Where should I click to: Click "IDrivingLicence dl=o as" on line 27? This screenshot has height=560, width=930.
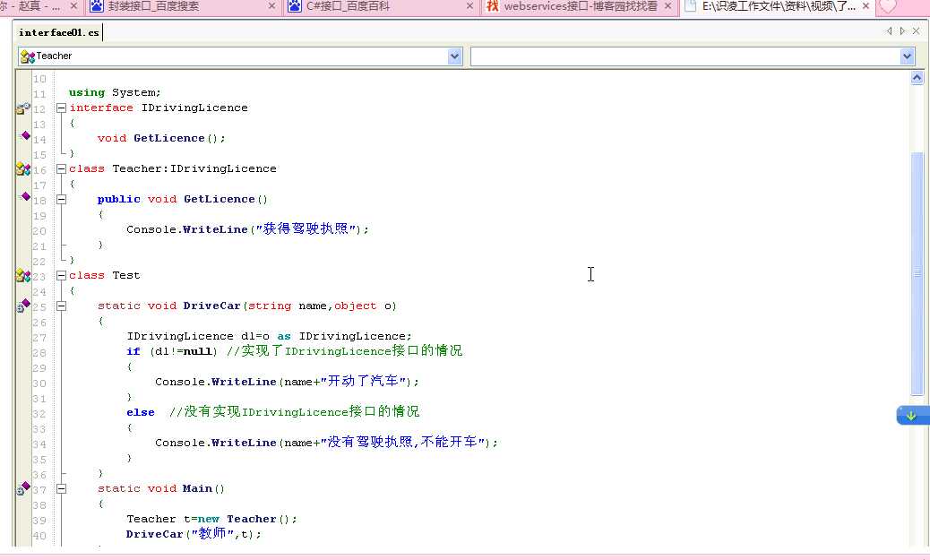[209, 336]
